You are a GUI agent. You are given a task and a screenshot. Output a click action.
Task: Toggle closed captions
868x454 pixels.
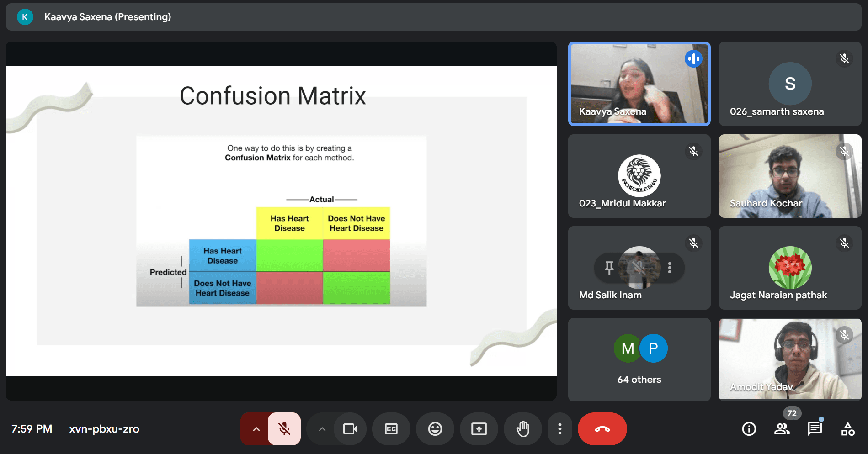click(391, 429)
